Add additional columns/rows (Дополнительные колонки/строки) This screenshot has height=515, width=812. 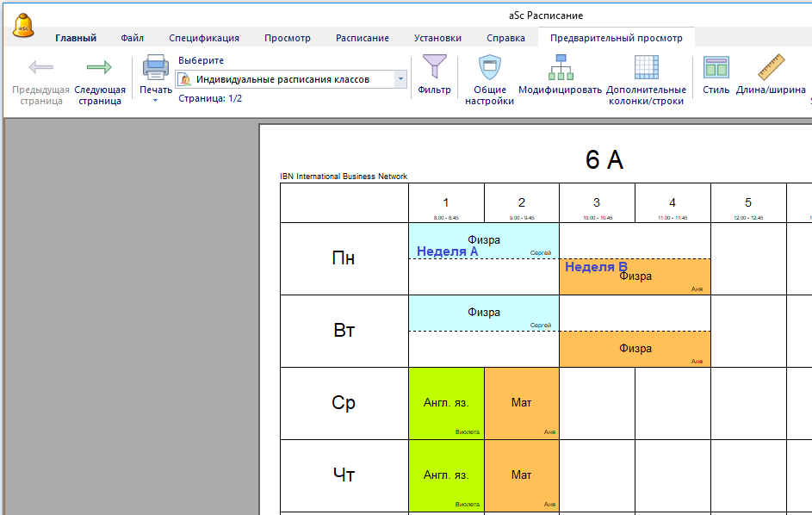click(646, 68)
